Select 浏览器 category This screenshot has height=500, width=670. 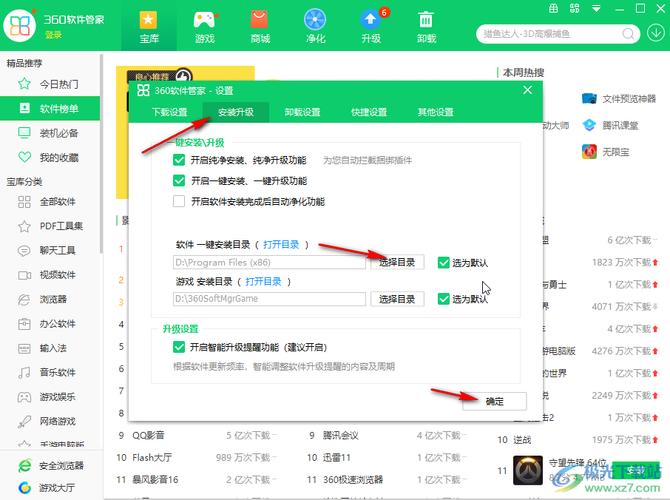tap(50, 299)
